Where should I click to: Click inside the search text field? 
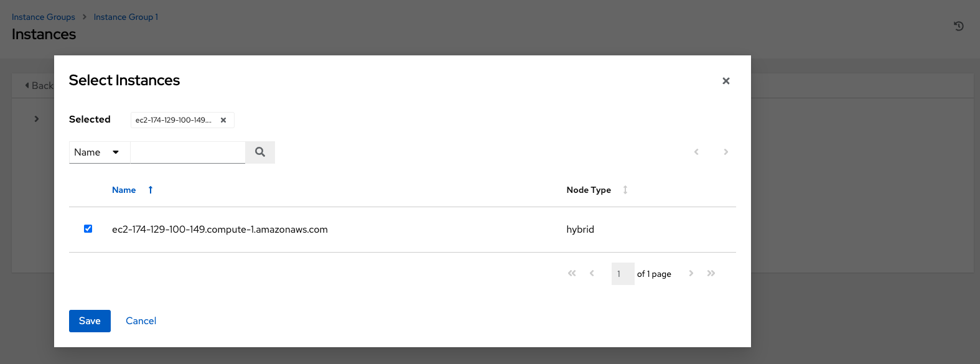[187, 152]
